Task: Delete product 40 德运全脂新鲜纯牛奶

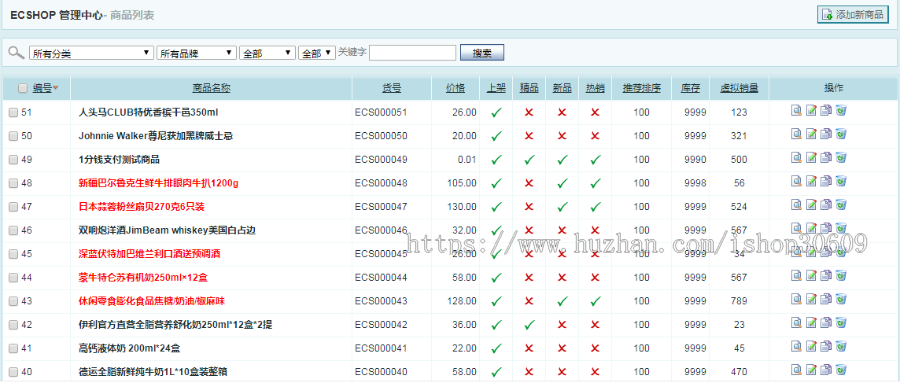Action: 841,369
